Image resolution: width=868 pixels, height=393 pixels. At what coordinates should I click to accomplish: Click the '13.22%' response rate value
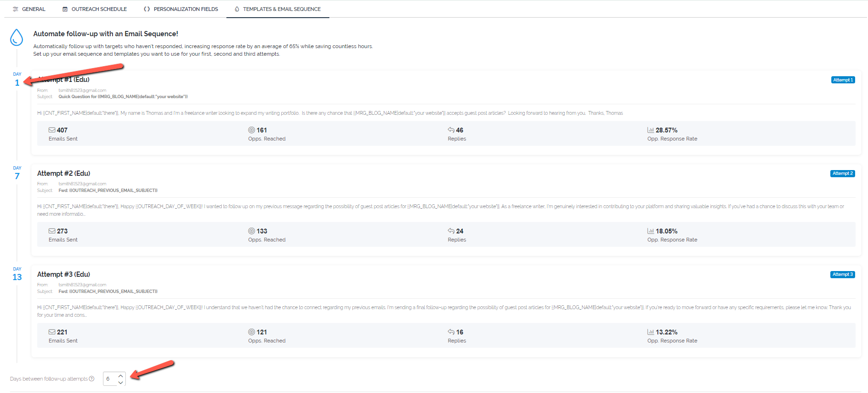666,332
